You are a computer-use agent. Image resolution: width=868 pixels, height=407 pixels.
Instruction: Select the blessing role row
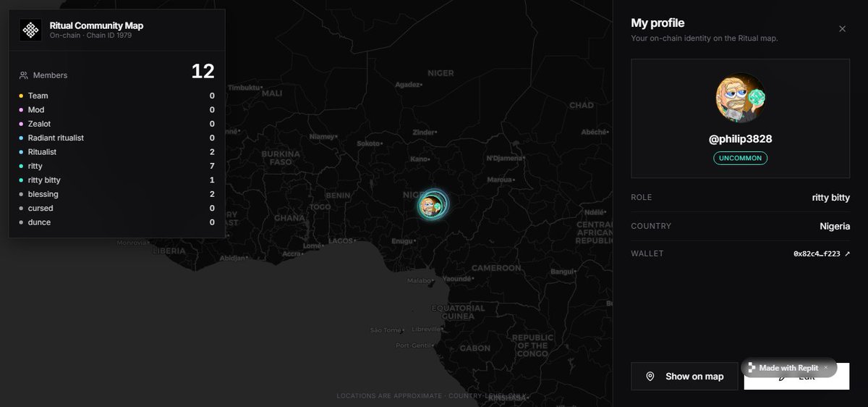coord(117,194)
